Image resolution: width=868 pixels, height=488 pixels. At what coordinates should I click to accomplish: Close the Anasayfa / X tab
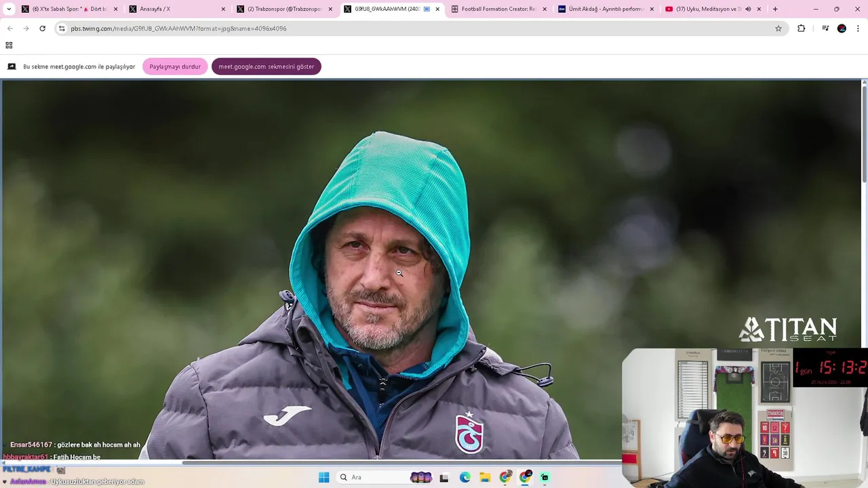pyautogui.click(x=223, y=9)
